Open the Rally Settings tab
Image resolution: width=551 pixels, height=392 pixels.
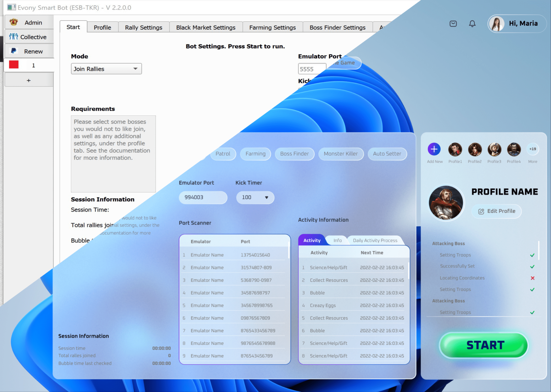(x=143, y=28)
